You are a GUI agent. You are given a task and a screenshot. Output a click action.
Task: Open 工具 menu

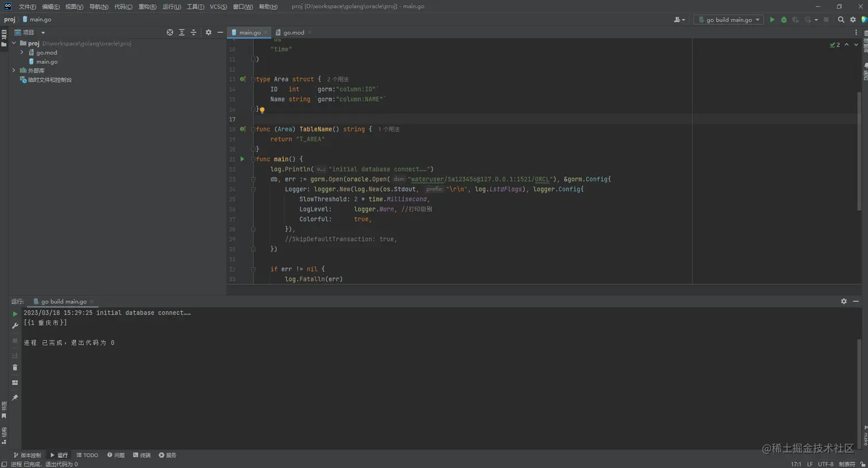tap(195, 7)
